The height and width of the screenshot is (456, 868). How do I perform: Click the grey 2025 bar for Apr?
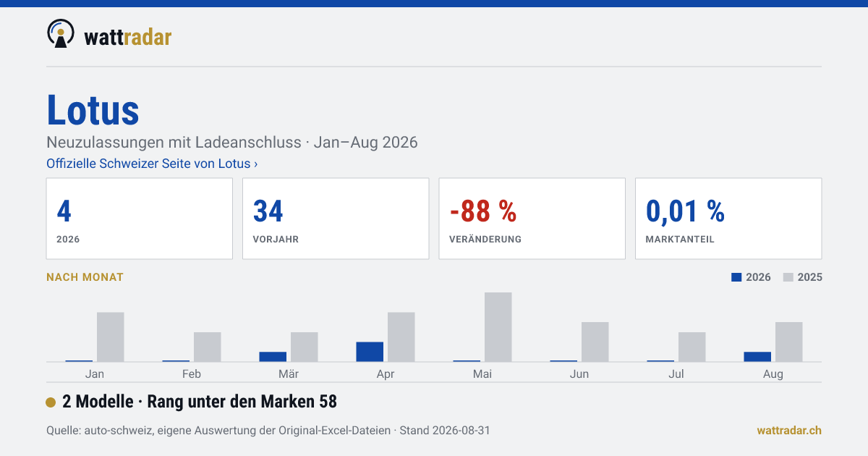[401, 337]
